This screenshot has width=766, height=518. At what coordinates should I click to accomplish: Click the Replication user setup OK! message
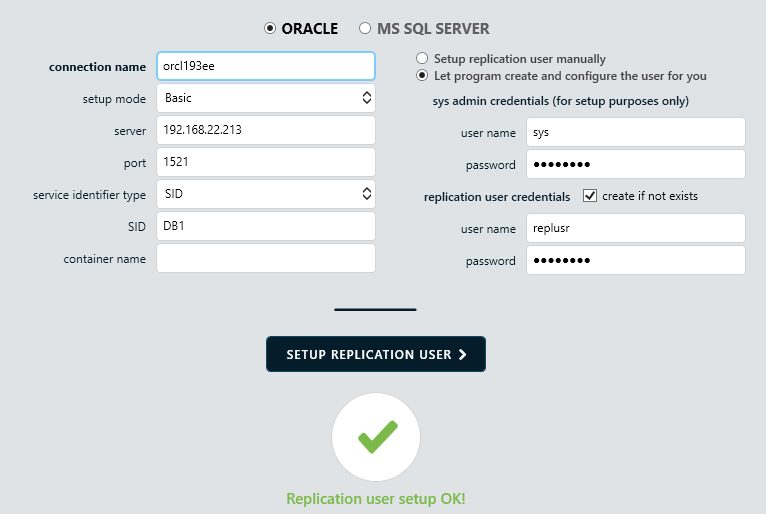376,499
